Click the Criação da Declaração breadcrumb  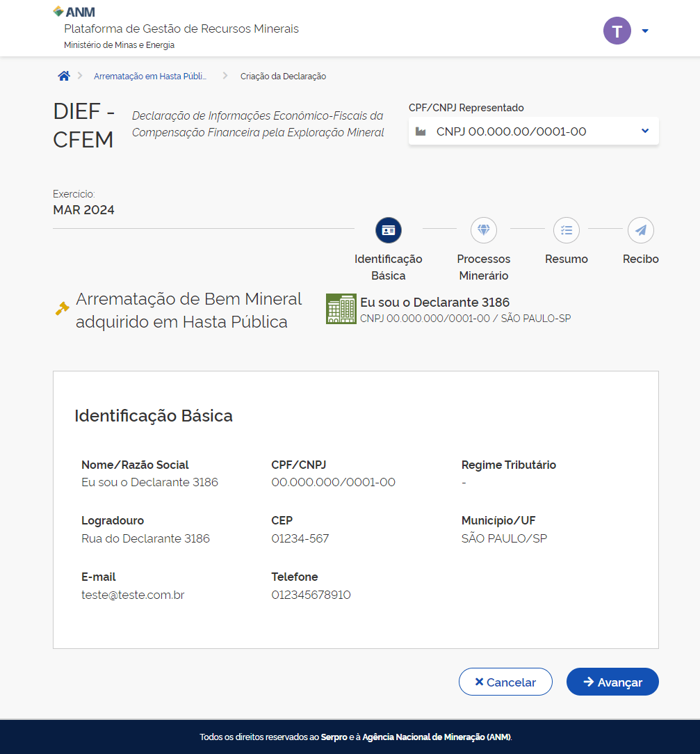click(x=283, y=77)
